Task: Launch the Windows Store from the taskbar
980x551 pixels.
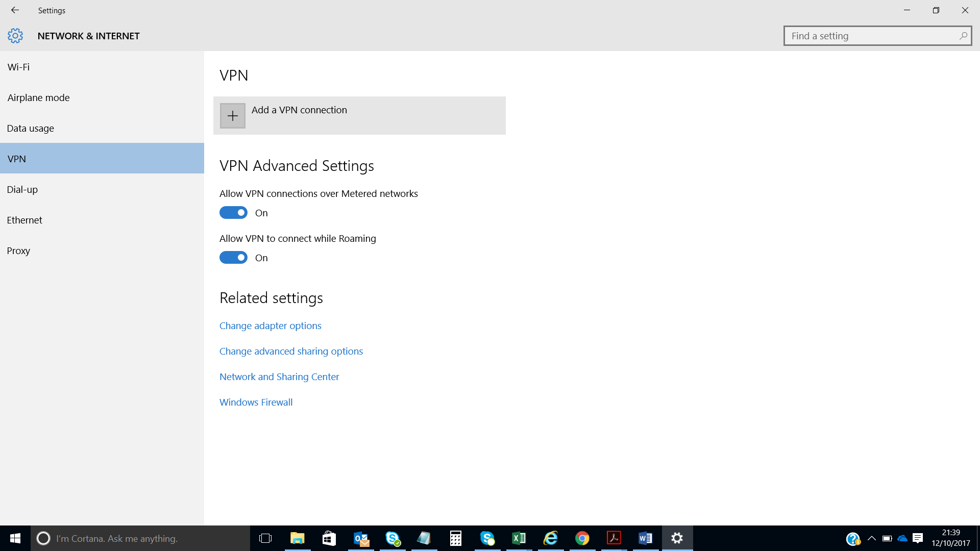Action: tap(329, 538)
